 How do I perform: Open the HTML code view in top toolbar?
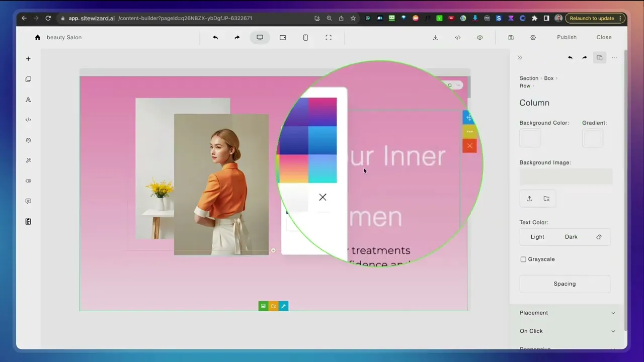[458, 37]
